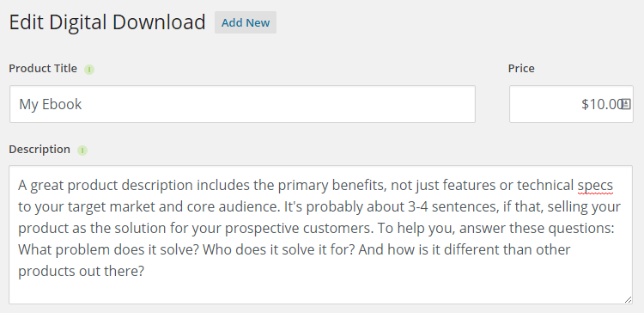Viewport: 644px width, 313px height.
Task: Click the Product Title label
Action: [x=43, y=68]
